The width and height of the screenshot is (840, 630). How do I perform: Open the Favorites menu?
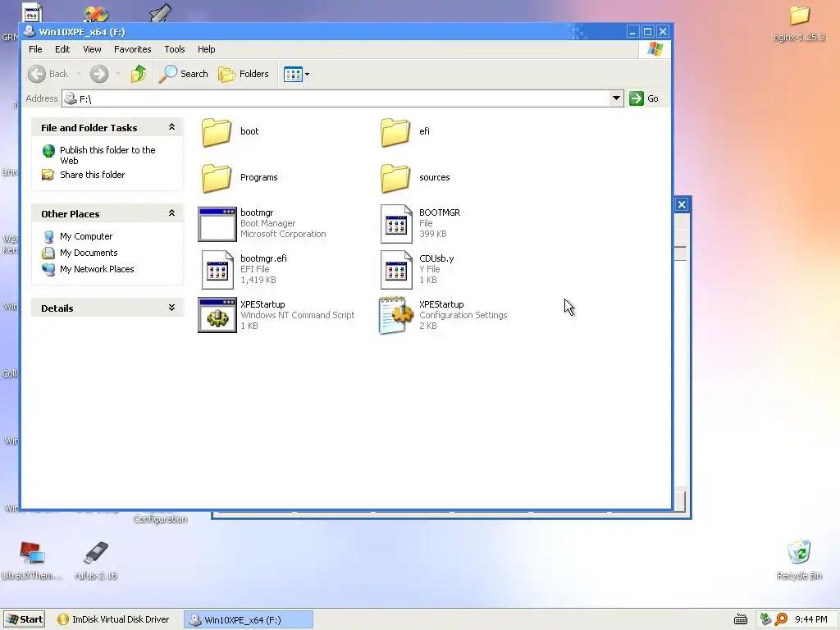pos(132,49)
